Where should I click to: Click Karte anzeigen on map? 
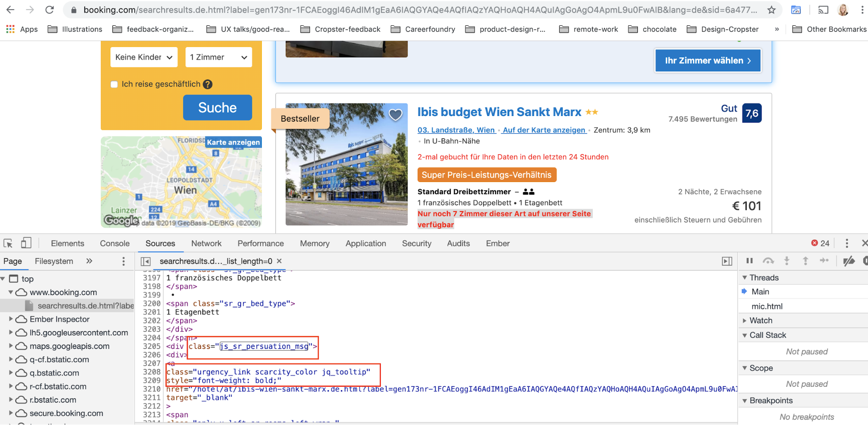(x=233, y=142)
